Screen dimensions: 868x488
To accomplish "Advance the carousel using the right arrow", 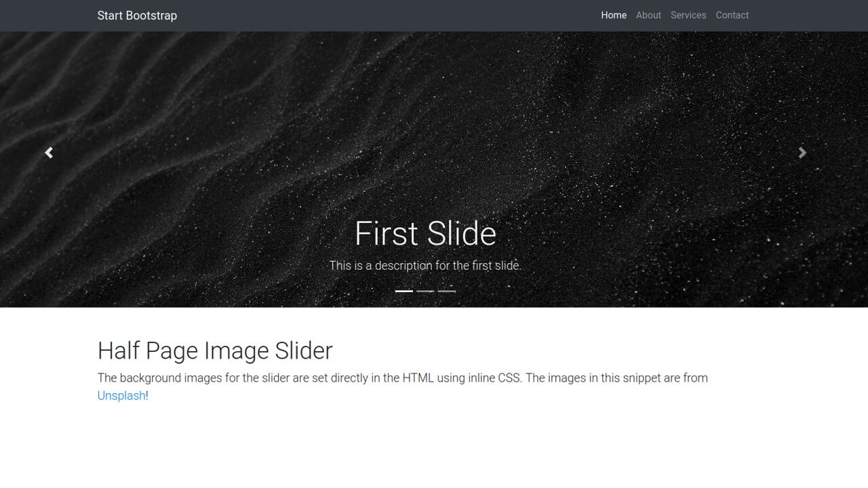I will coord(802,152).
